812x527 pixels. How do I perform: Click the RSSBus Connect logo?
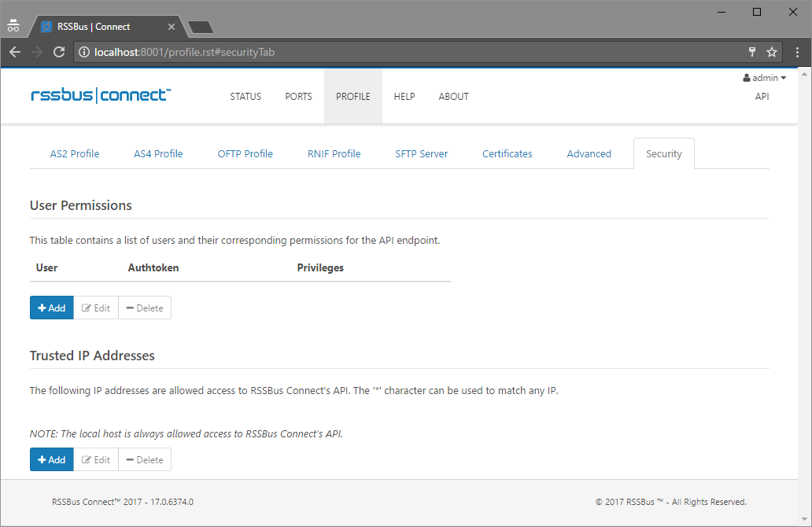101,95
